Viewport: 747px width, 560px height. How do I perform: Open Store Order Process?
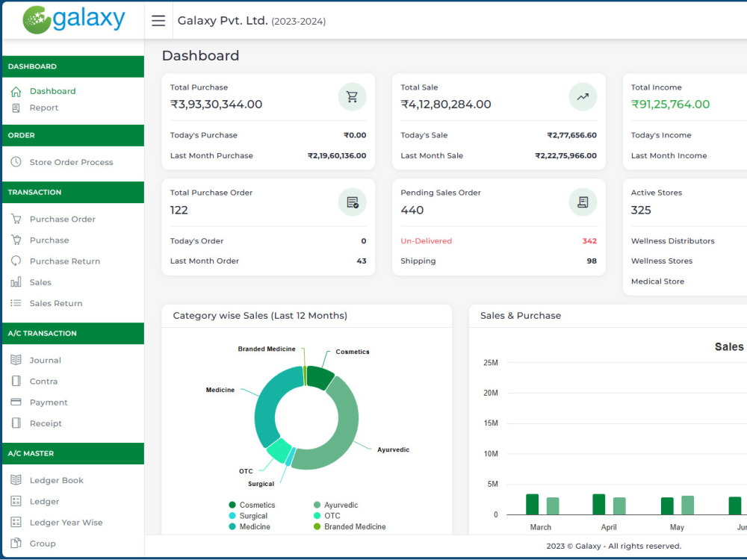coord(72,162)
